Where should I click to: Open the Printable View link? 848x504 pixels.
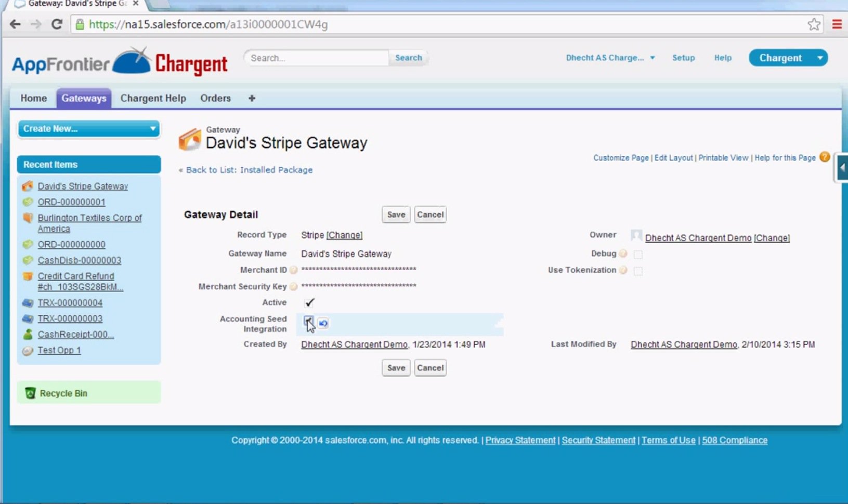coord(723,158)
